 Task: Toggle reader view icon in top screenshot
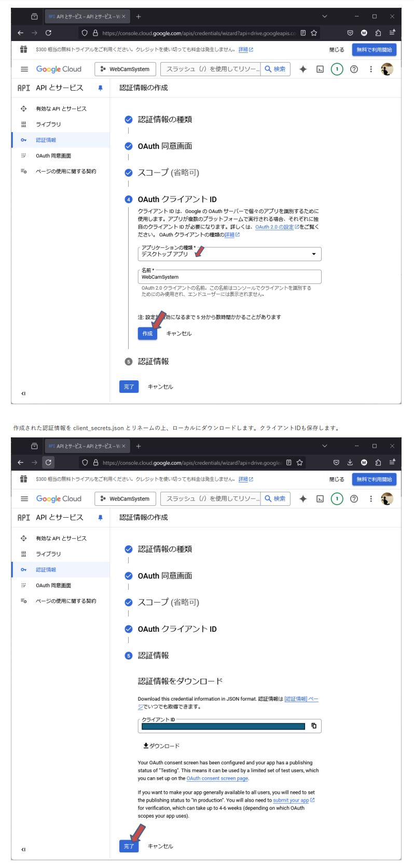tap(303, 33)
